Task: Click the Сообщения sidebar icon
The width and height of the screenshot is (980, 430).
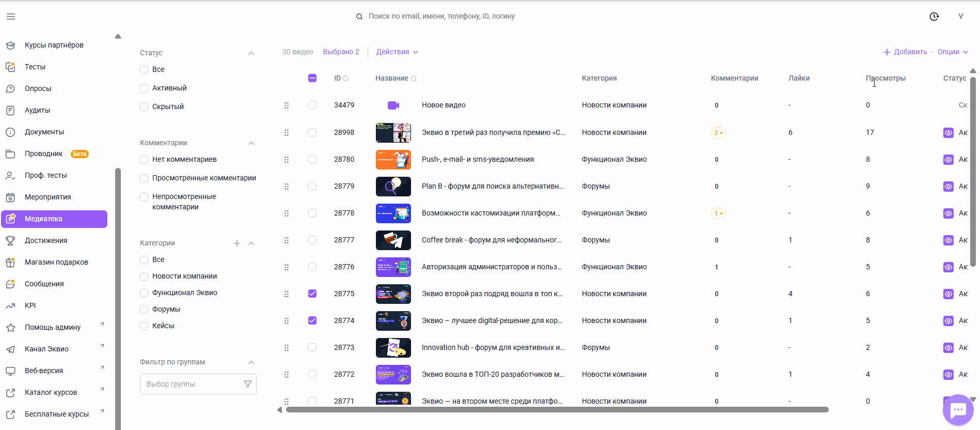Action: [10, 284]
